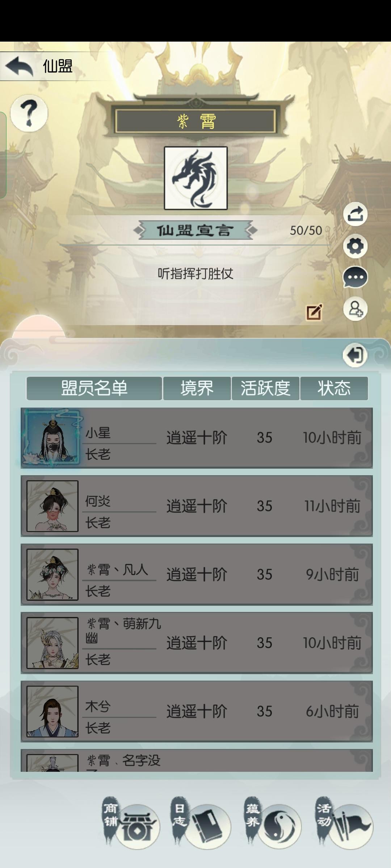
Task: Open the question mark help icon
Action: (x=29, y=113)
